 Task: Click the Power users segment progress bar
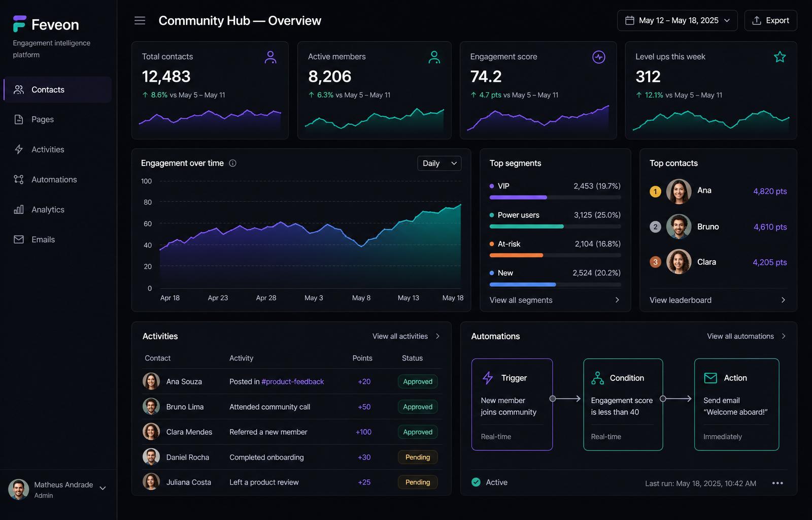point(555,226)
